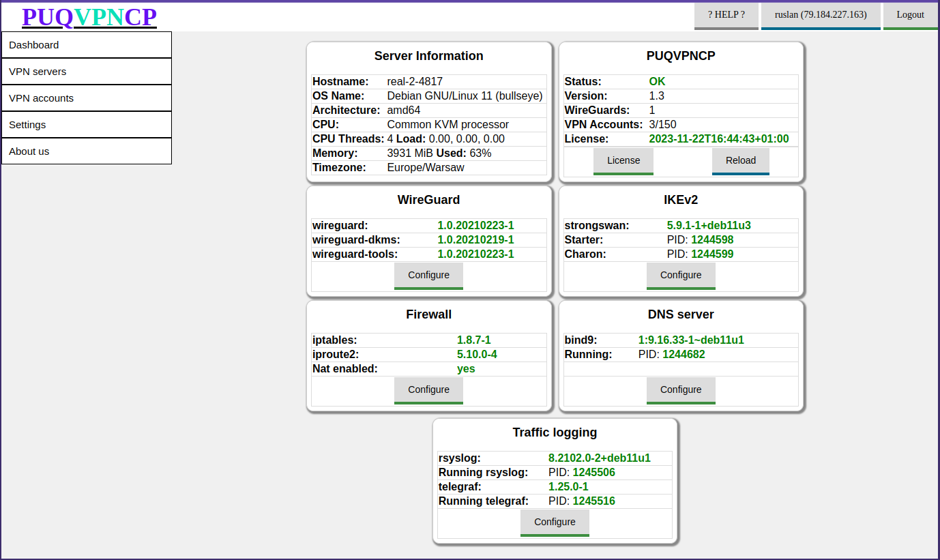Click the Traffic logging heading
This screenshot has width=940, height=560.
[x=555, y=432]
